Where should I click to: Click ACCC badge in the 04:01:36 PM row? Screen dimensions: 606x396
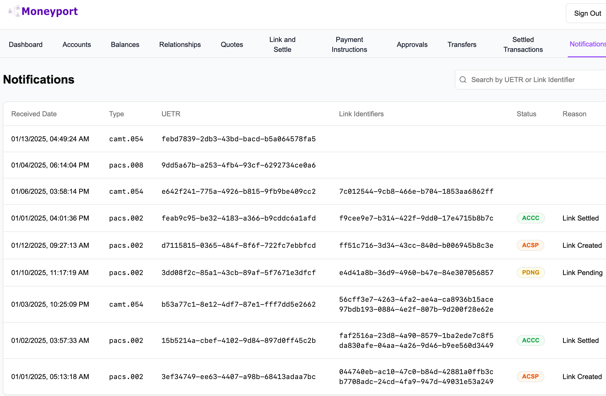(x=531, y=218)
